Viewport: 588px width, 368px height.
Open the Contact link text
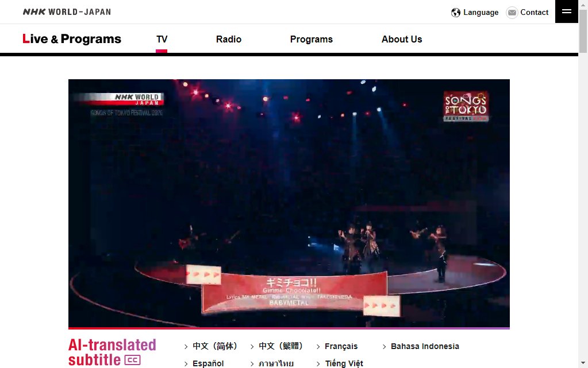[534, 13]
